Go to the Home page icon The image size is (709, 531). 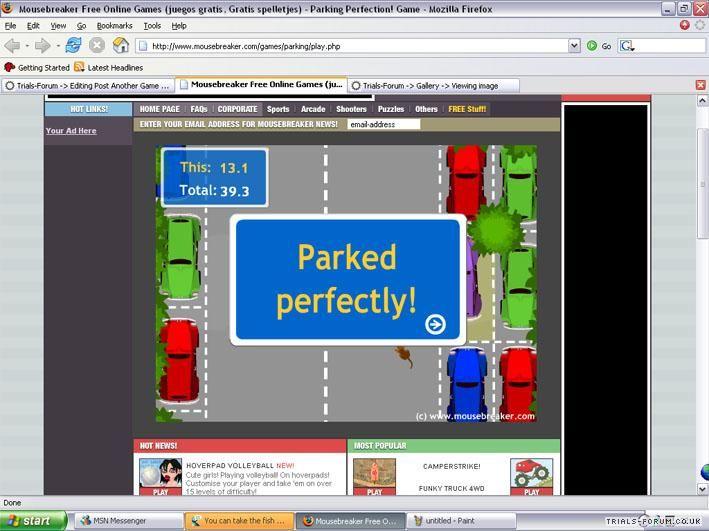(121, 45)
